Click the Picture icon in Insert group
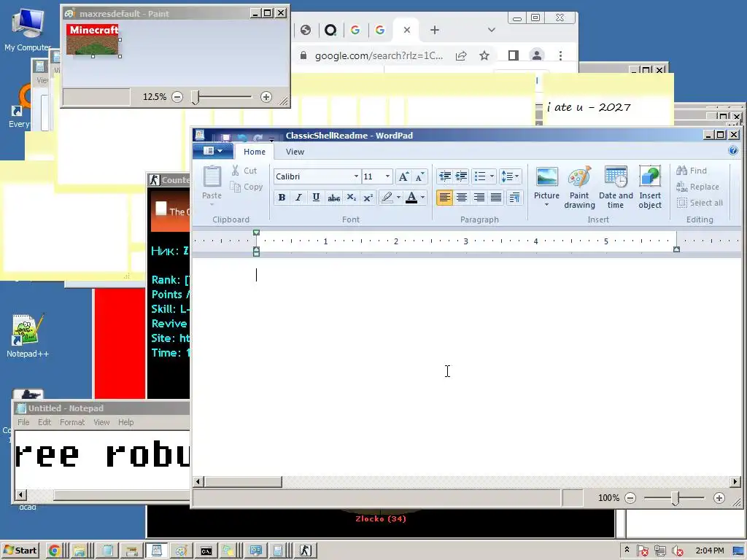The image size is (747, 560). click(x=546, y=177)
